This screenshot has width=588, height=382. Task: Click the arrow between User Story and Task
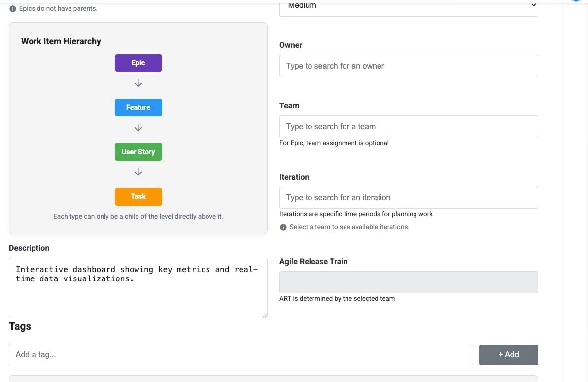point(138,172)
